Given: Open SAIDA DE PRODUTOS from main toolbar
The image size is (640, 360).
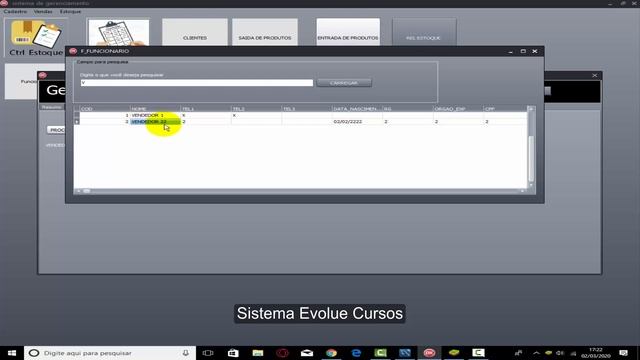Looking at the screenshot, I should [x=265, y=32].
